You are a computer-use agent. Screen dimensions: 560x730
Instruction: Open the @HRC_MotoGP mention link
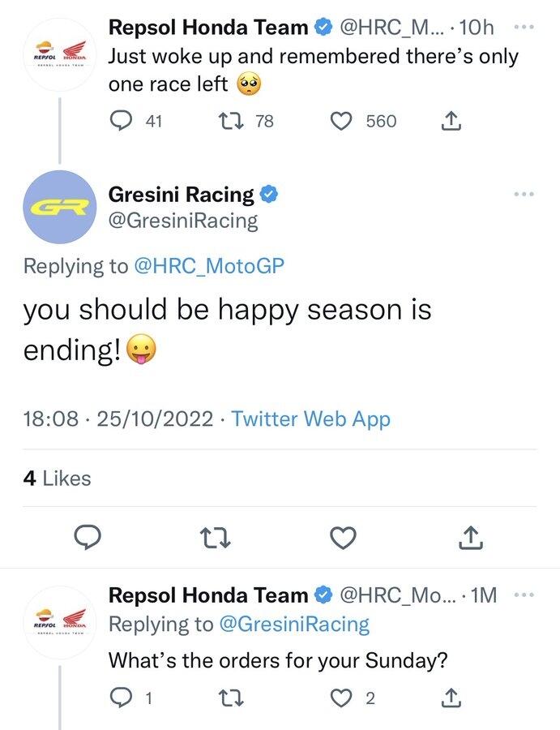click(208, 266)
